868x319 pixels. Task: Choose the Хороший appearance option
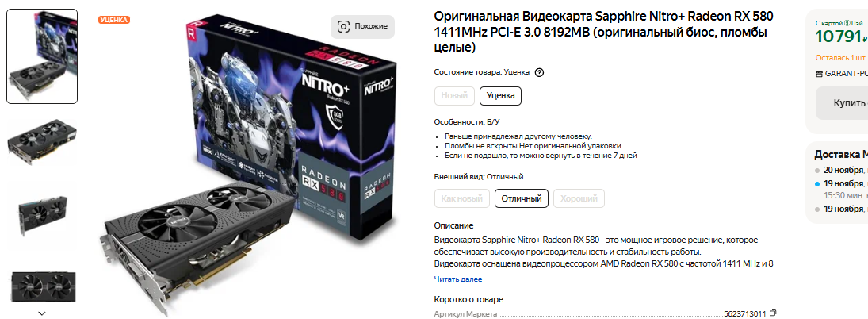coord(579,198)
